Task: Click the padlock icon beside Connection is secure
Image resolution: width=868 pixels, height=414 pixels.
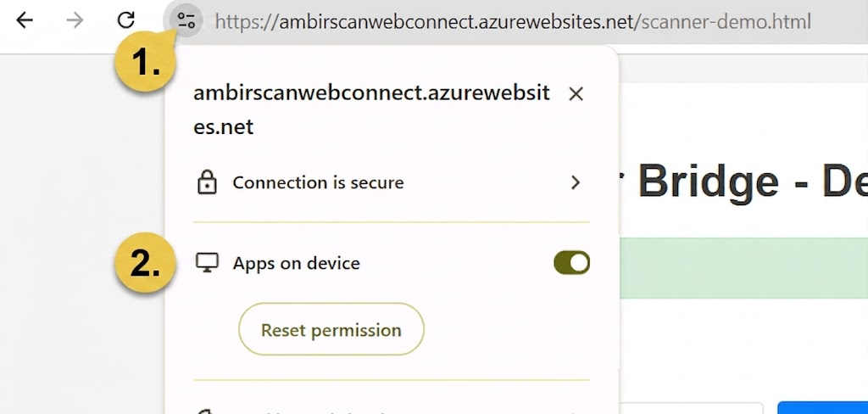Action: tap(207, 182)
